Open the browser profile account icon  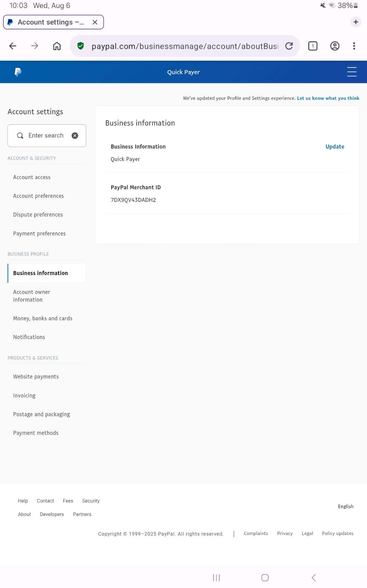(335, 46)
